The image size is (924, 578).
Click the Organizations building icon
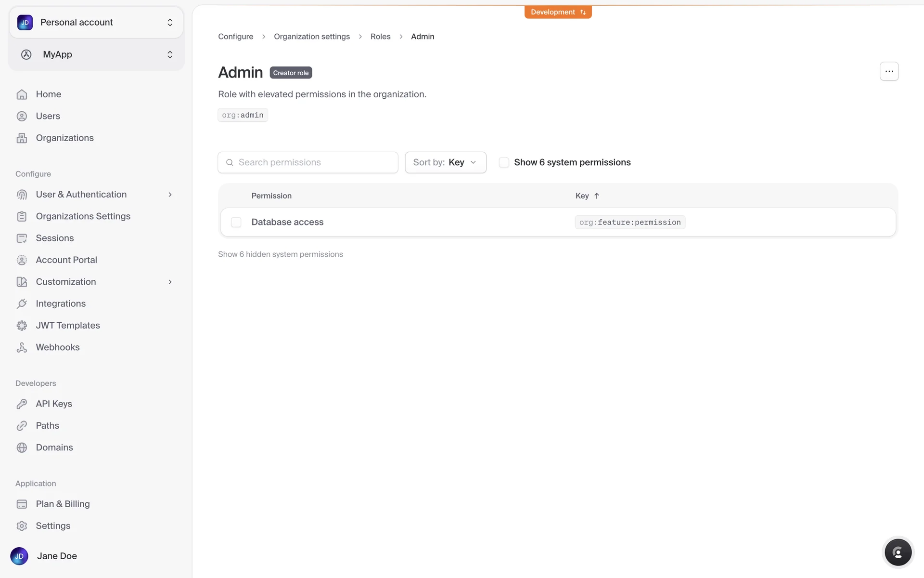pos(22,138)
